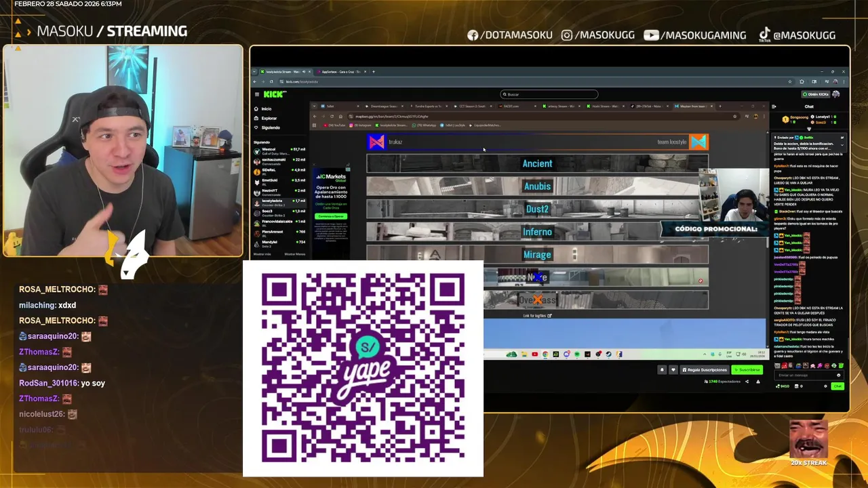Click the Obtén KICKs button
868x488 pixels.
[815, 94]
